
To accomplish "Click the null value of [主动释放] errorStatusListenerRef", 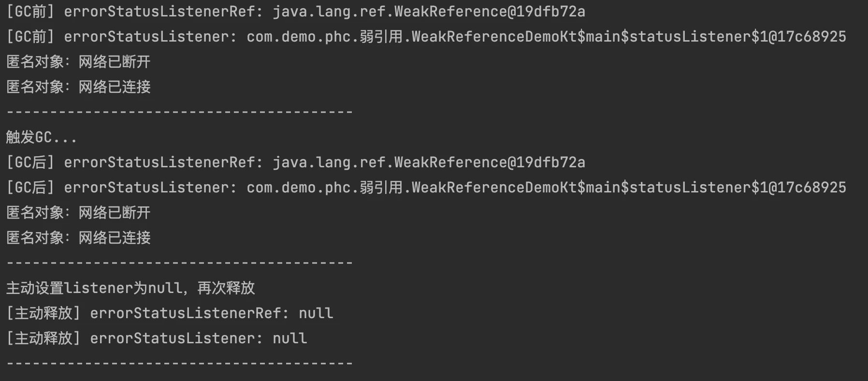I will point(316,313).
